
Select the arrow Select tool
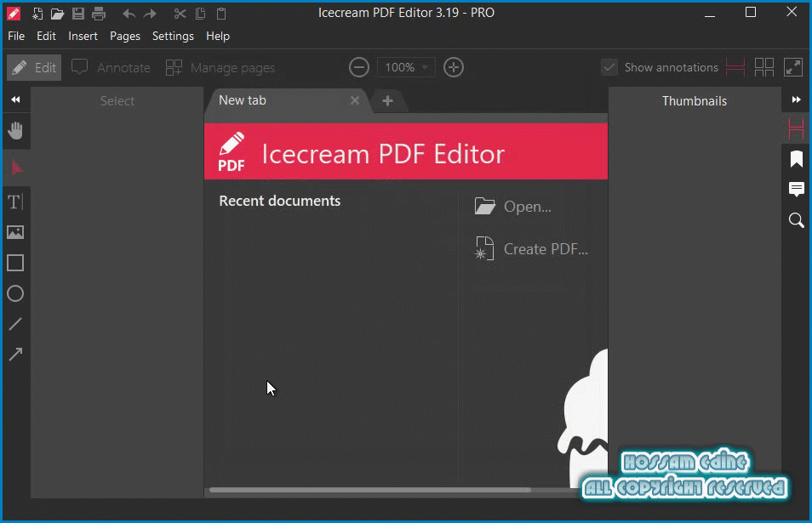(16, 168)
